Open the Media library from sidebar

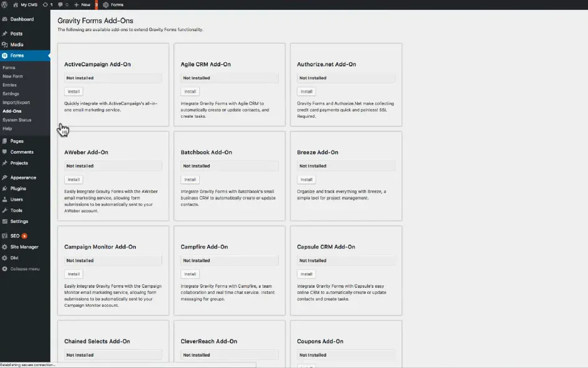(x=17, y=45)
